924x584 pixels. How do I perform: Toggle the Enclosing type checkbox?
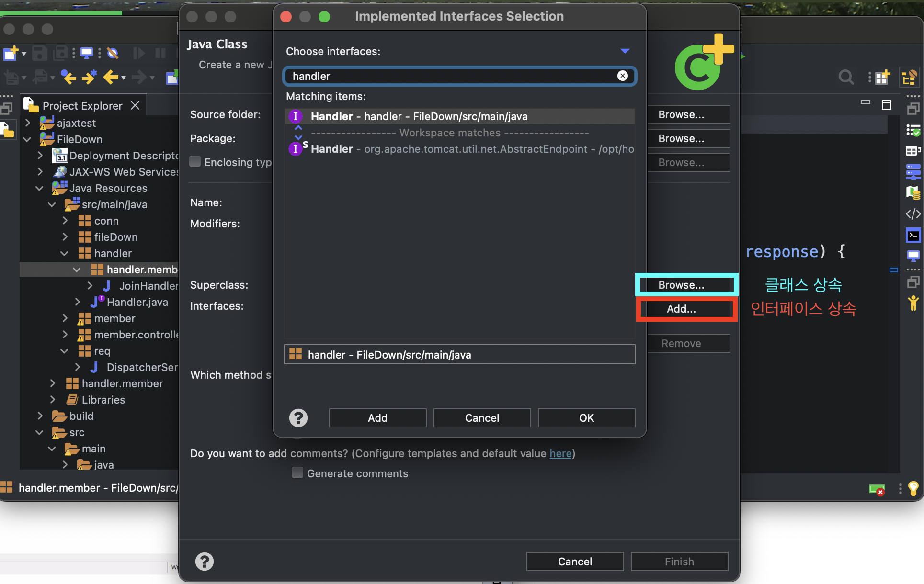tap(195, 162)
